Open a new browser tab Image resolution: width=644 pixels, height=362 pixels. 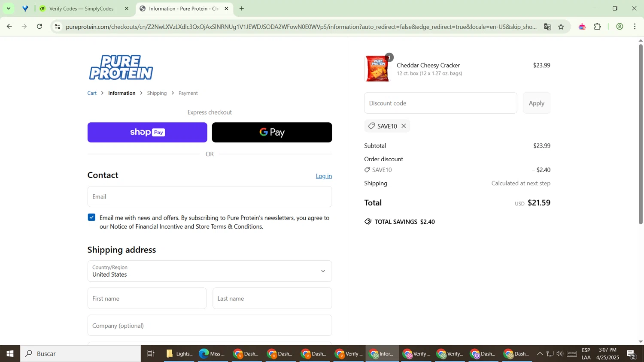242,9
